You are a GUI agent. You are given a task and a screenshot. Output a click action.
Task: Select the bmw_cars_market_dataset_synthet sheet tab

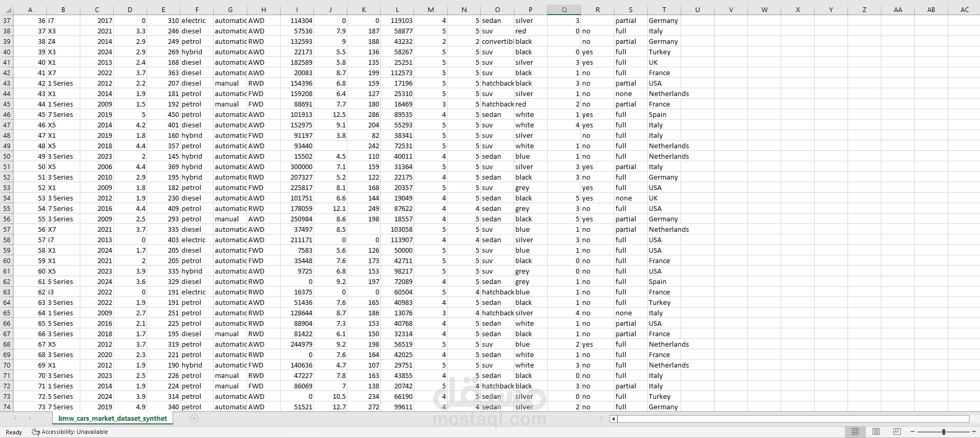[113, 419]
